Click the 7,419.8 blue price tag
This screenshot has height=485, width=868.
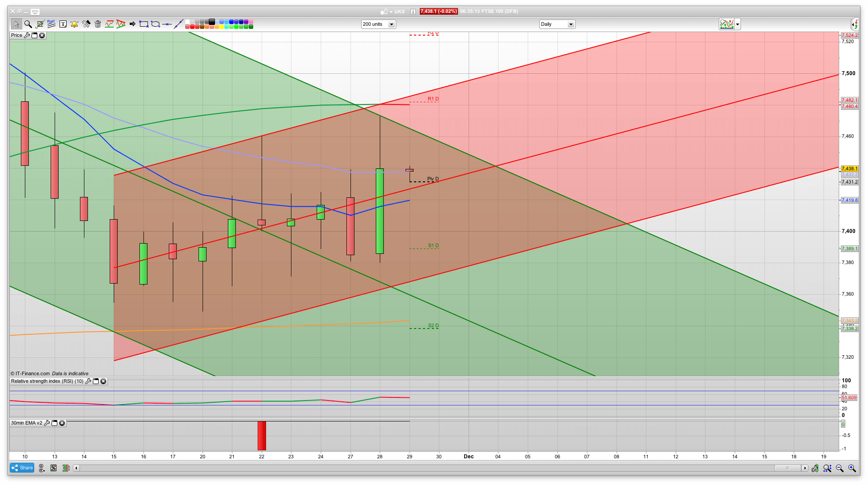[850, 200]
